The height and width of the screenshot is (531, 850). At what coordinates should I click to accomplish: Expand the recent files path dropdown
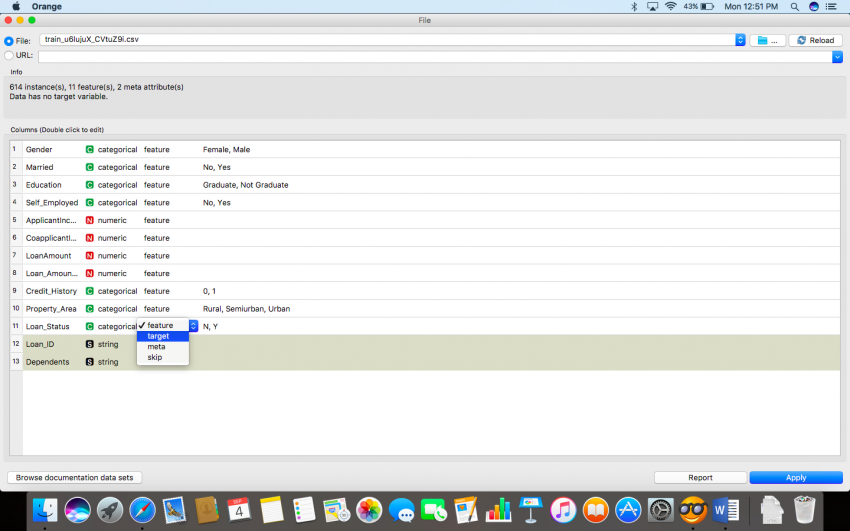tap(740, 40)
